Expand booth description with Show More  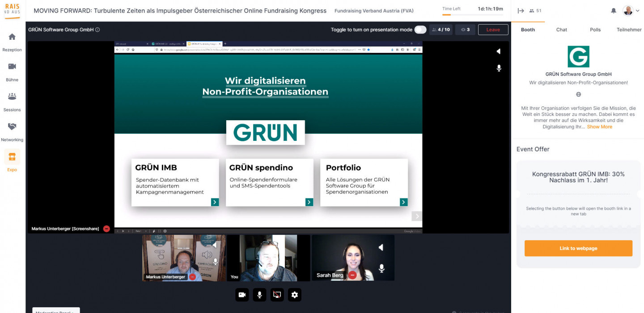[x=600, y=127]
